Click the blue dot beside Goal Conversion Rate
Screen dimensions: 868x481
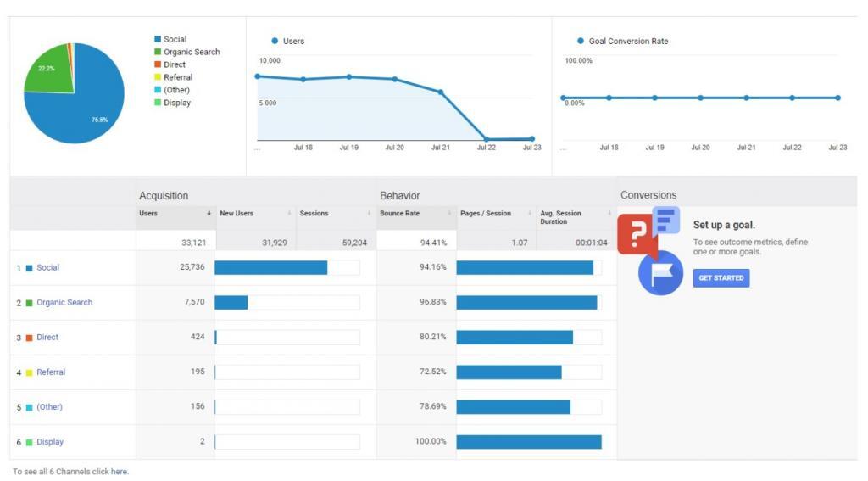581,41
